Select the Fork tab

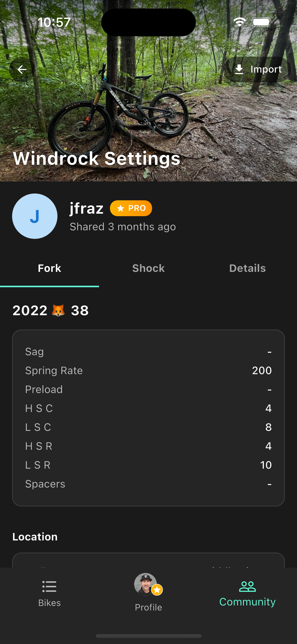click(x=49, y=268)
